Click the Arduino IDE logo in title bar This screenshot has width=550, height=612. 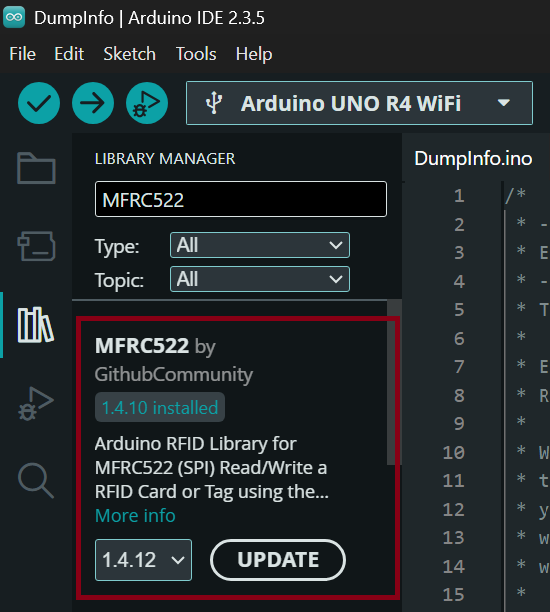pyautogui.click(x=14, y=18)
